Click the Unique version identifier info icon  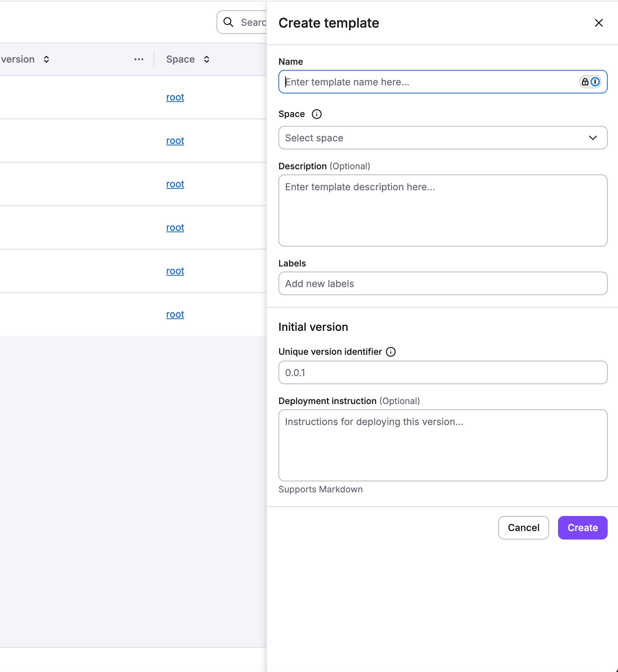pyautogui.click(x=390, y=352)
